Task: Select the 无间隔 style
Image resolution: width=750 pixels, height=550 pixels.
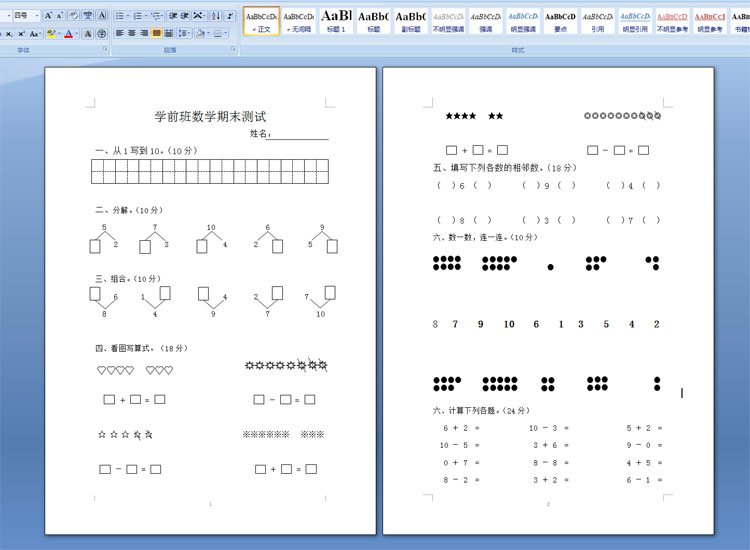Action: [x=298, y=21]
